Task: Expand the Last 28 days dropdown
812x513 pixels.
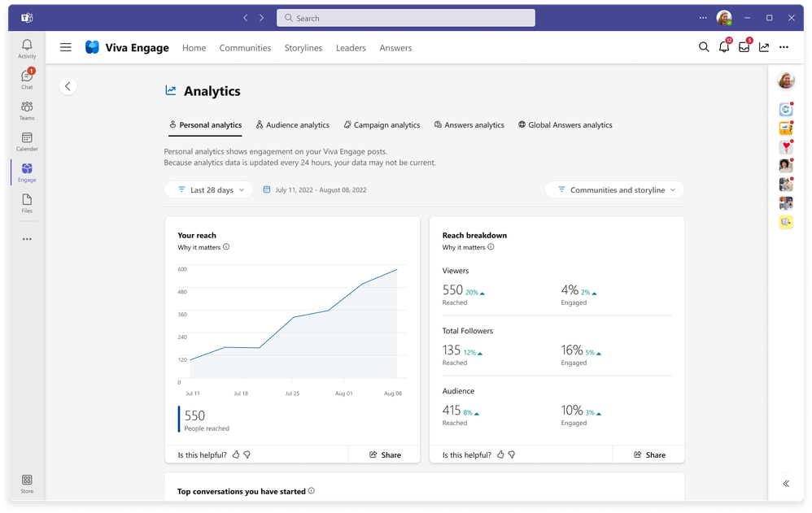Action: click(x=209, y=190)
